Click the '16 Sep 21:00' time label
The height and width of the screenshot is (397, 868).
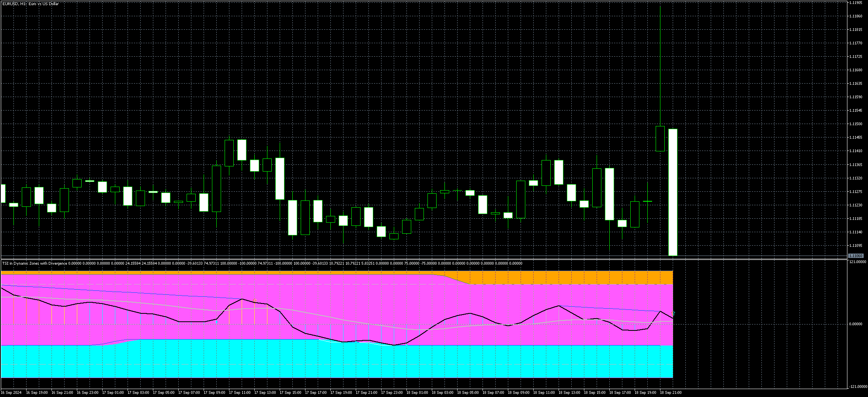point(62,393)
